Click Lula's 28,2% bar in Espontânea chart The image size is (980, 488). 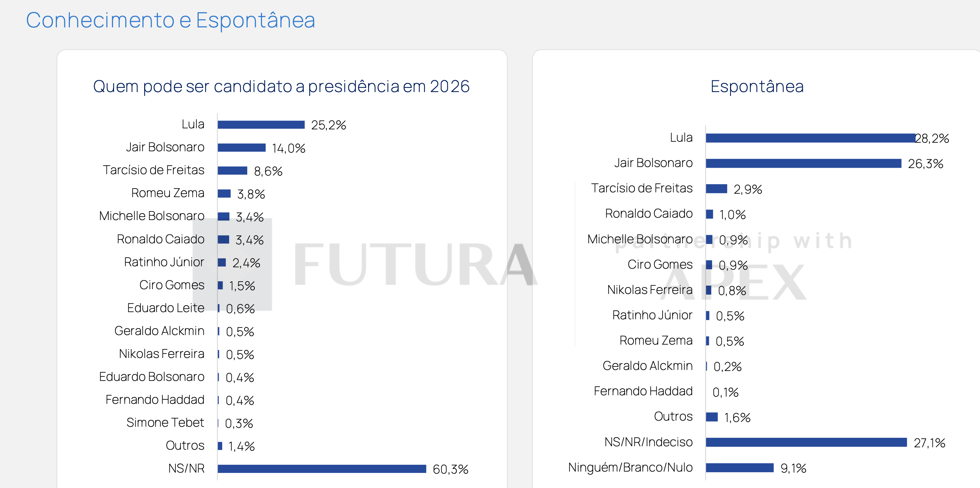(810, 138)
